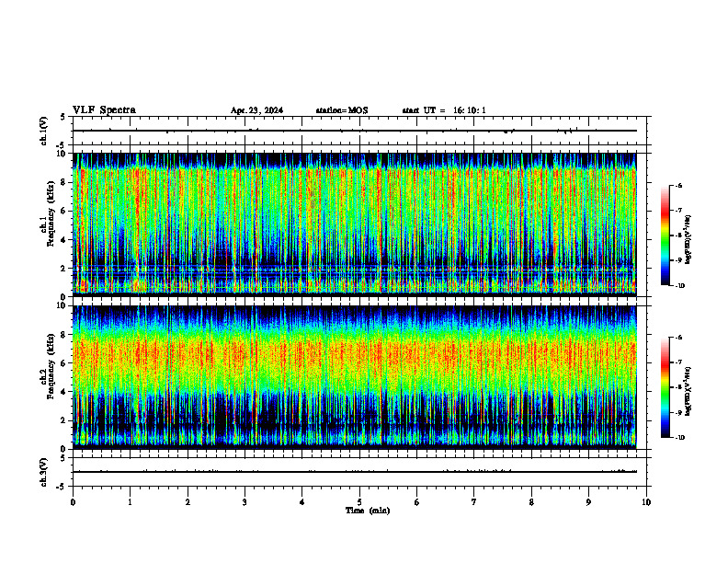
Task: Click the "0" tick on the time axis
Action: click(x=73, y=502)
